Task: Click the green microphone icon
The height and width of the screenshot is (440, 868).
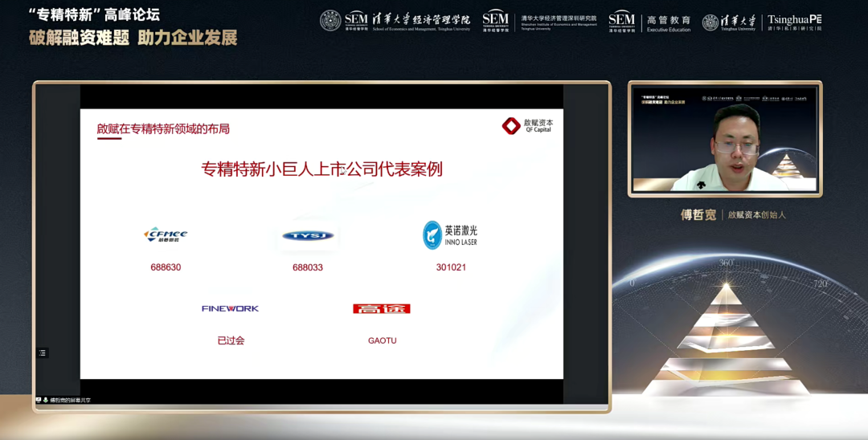Action: (x=45, y=400)
